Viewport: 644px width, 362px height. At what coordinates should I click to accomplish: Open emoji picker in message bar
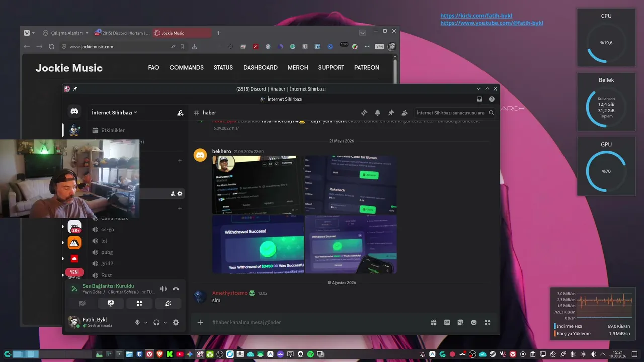coord(473,322)
